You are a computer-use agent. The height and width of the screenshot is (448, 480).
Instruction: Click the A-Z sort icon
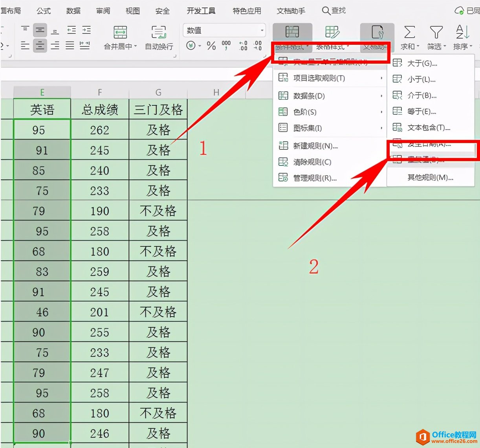(x=462, y=32)
